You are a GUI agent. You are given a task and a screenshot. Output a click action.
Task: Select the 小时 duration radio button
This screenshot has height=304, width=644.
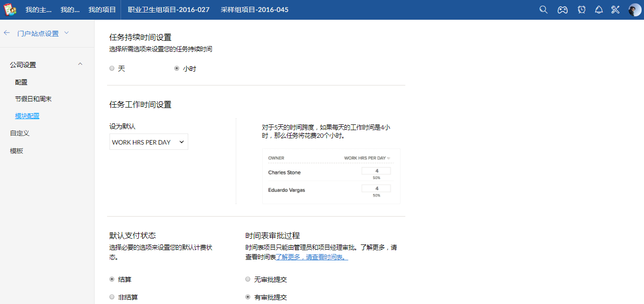tap(177, 69)
